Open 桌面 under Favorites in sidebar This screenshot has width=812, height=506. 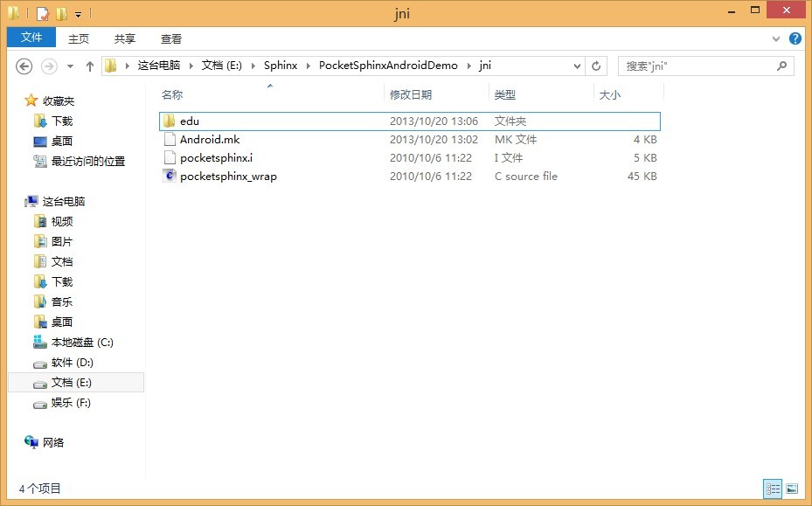(x=62, y=141)
